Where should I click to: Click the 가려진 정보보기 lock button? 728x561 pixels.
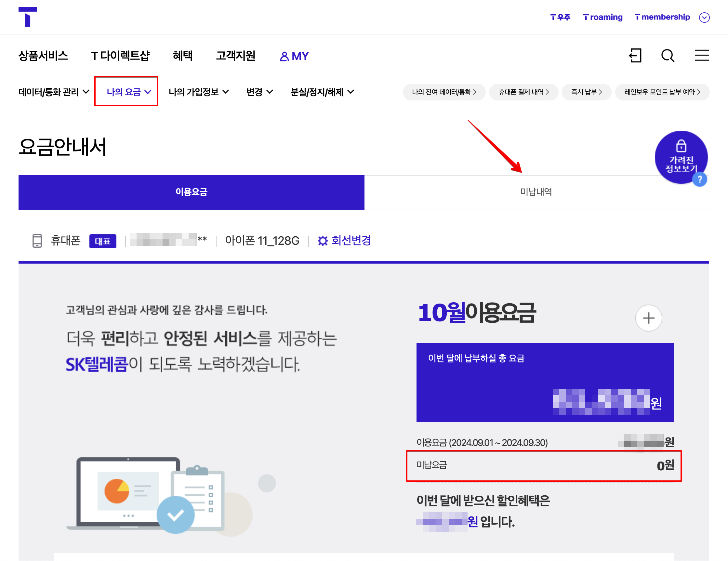coord(681,157)
